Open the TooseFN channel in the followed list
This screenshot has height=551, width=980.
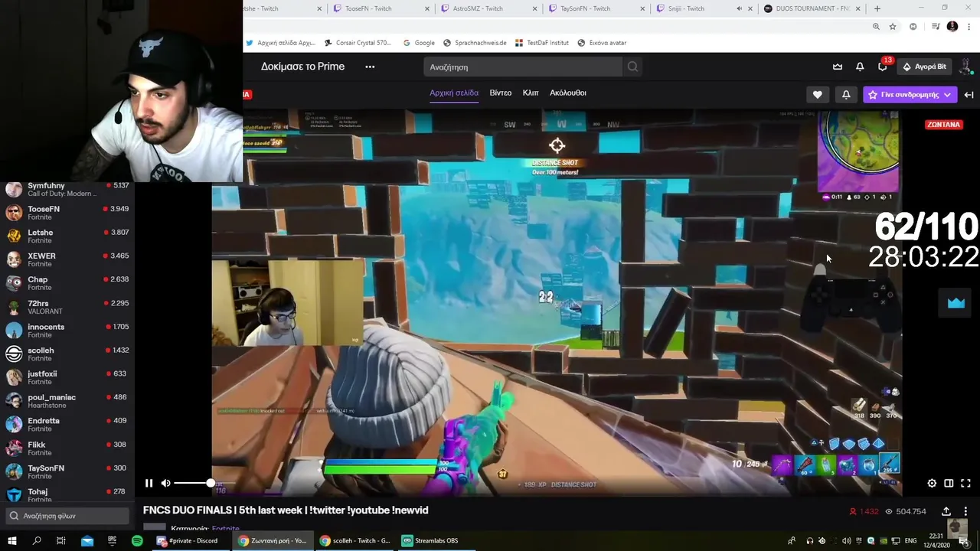[67, 213]
